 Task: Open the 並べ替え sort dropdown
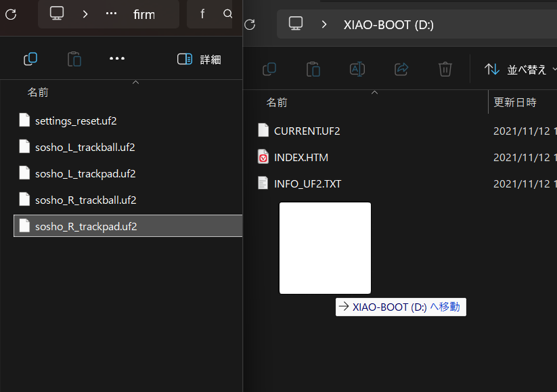pyautogui.click(x=518, y=69)
